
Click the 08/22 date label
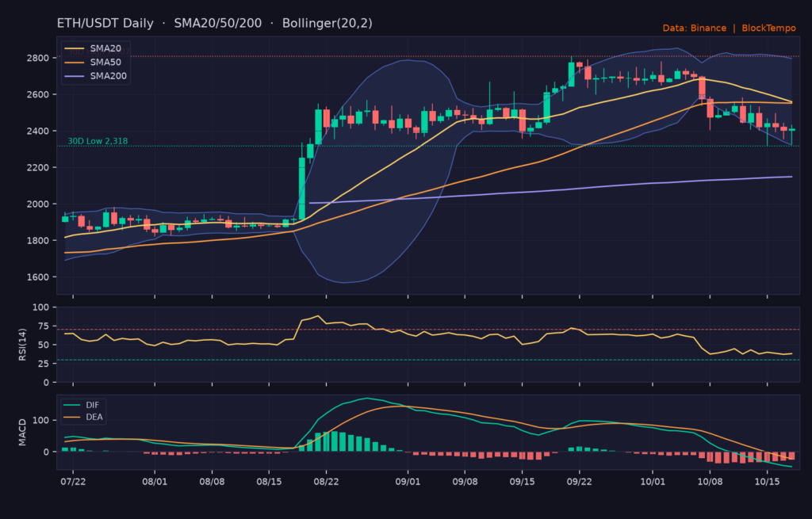(x=326, y=482)
